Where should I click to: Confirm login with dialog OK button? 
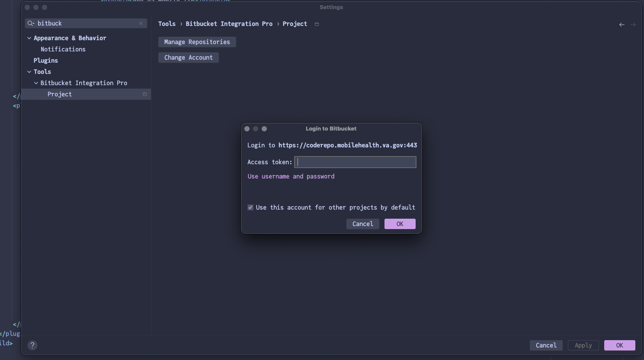400,224
